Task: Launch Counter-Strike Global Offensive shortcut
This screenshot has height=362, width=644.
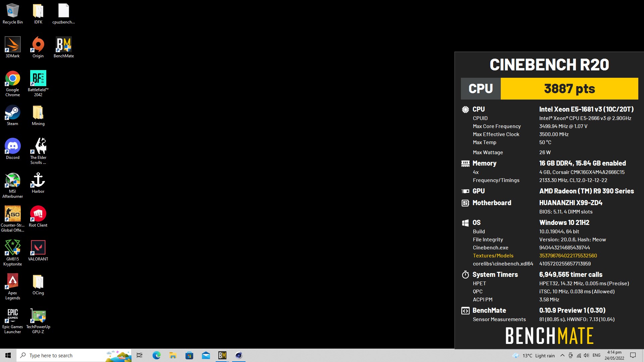Action: tap(12, 219)
